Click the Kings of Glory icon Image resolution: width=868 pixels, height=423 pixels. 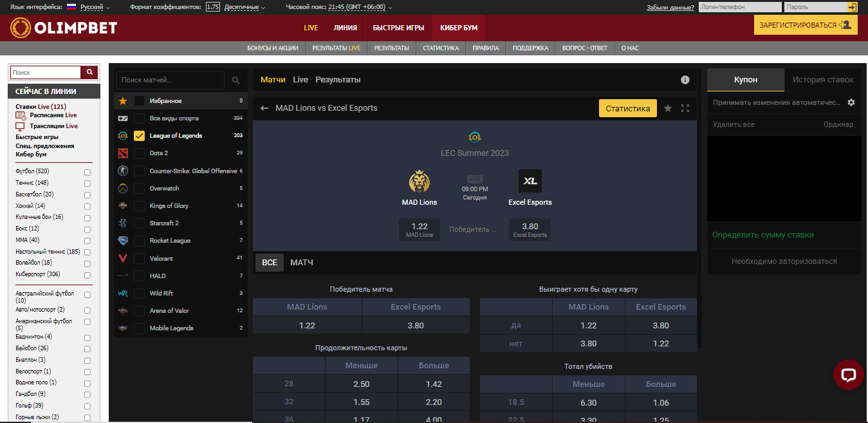pos(123,205)
